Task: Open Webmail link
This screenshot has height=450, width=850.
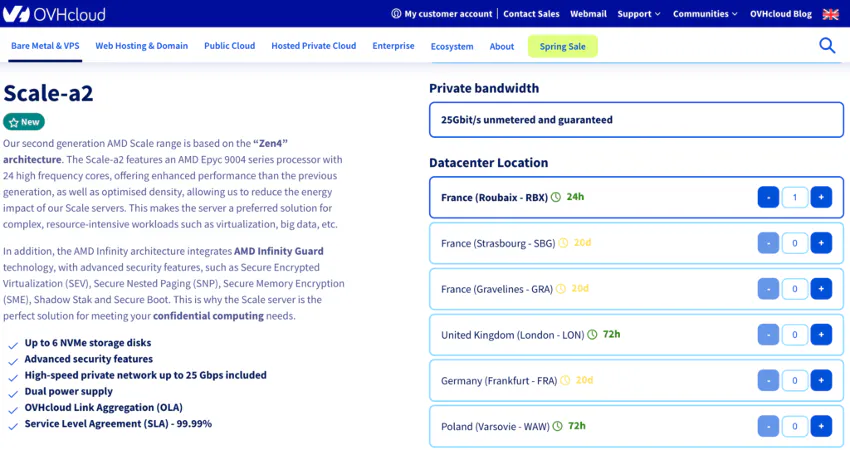Action: click(x=588, y=14)
